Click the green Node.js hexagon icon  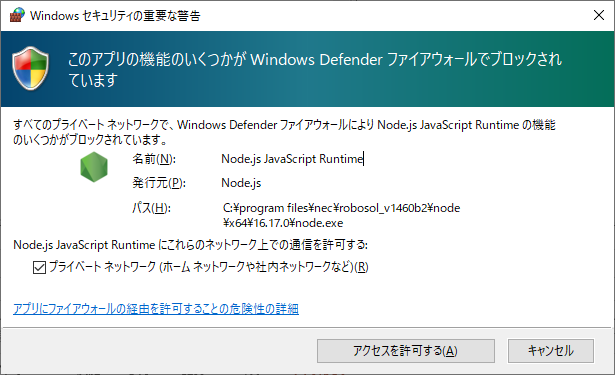94,167
